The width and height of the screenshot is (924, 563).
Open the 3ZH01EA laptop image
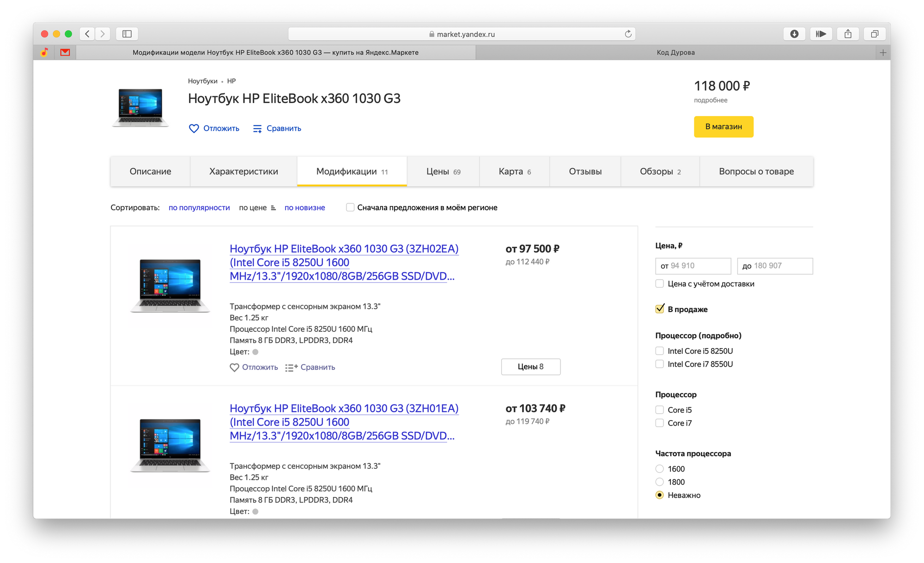click(x=170, y=445)
